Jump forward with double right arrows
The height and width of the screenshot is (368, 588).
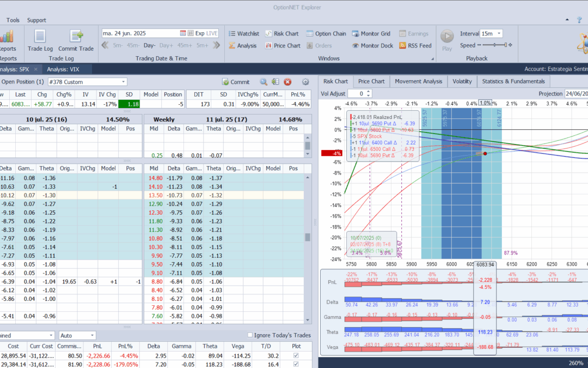(x=216, y=45)
